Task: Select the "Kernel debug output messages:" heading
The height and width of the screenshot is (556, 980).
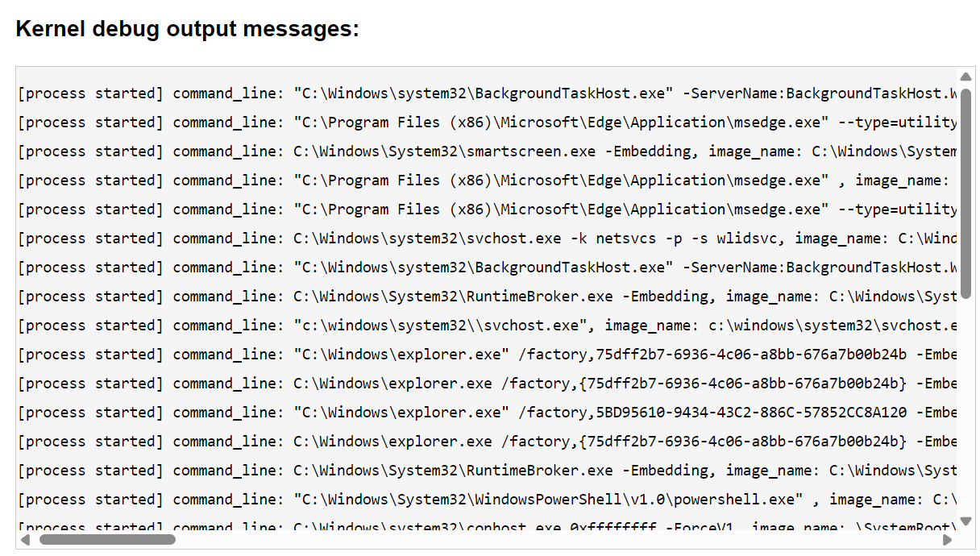Action: pyautogui.click(x=187, y=29)
